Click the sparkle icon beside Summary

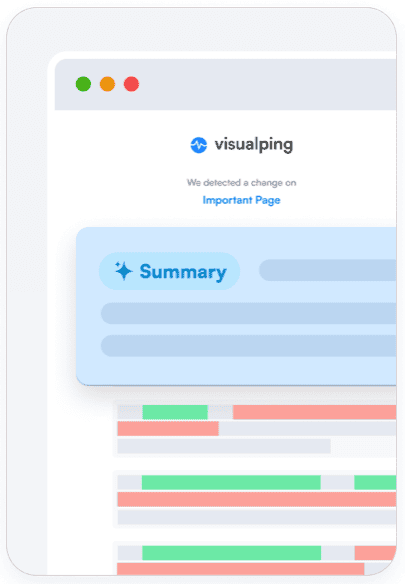tap(123, 271)
